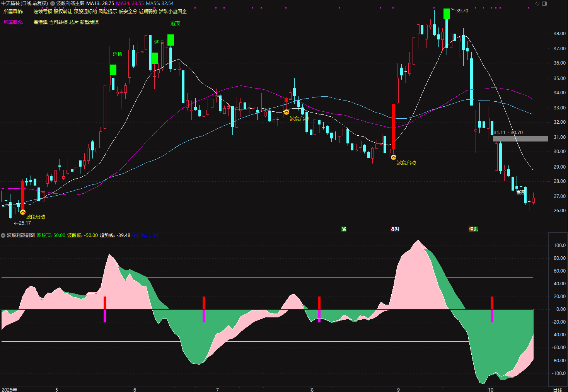Click the 风险提示 style tag
568x392 pixels.
(108, 12)
